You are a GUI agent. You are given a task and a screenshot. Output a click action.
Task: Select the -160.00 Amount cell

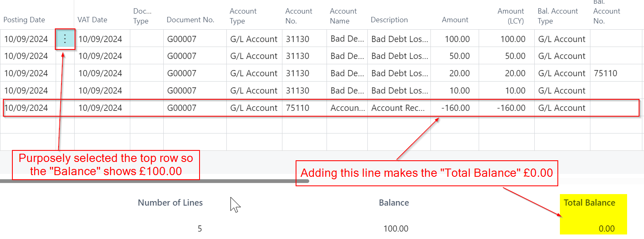pos(455,108)
